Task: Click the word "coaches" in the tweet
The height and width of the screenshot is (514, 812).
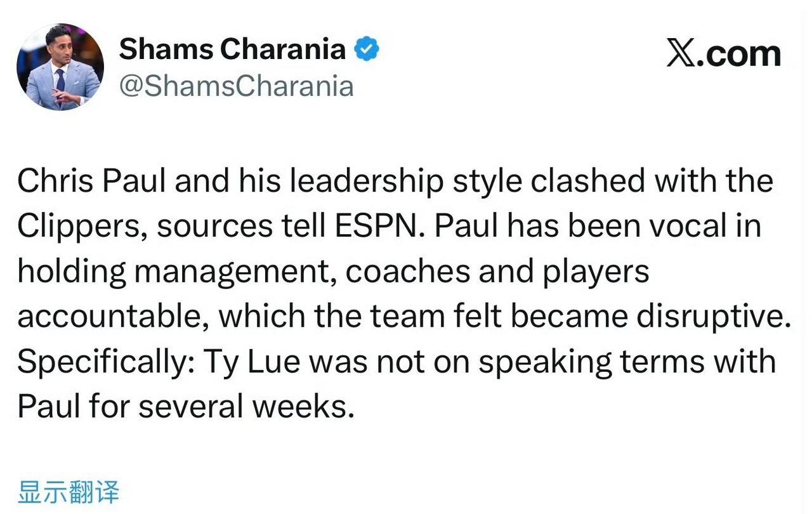Action: 405,272
